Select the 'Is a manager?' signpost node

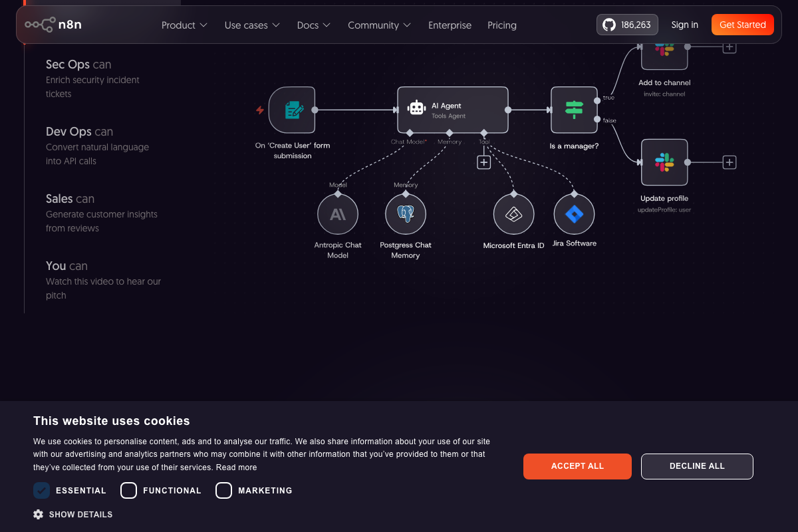574,110
